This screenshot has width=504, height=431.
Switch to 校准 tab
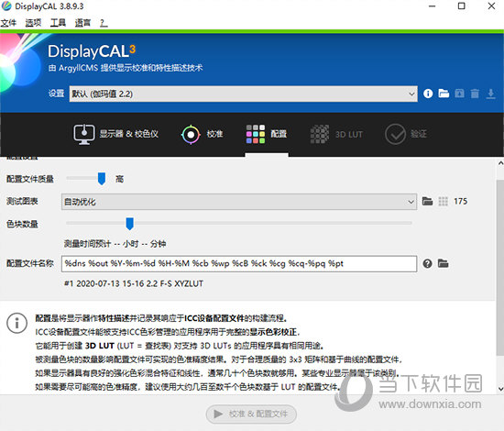203,134
